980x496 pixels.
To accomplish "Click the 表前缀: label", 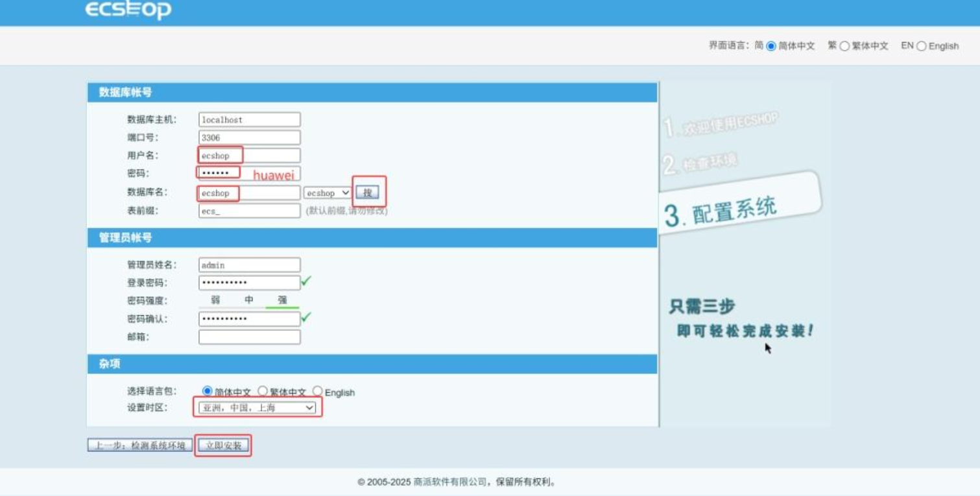I will click(143, 211).
